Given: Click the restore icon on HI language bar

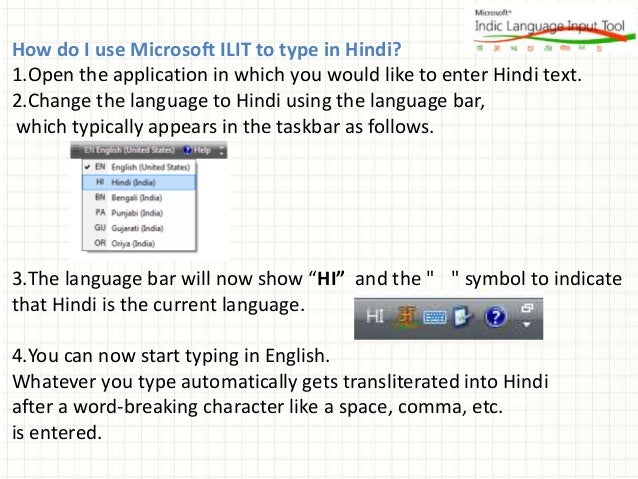Looking at the screenshot, I should click(x=527, y=308).
